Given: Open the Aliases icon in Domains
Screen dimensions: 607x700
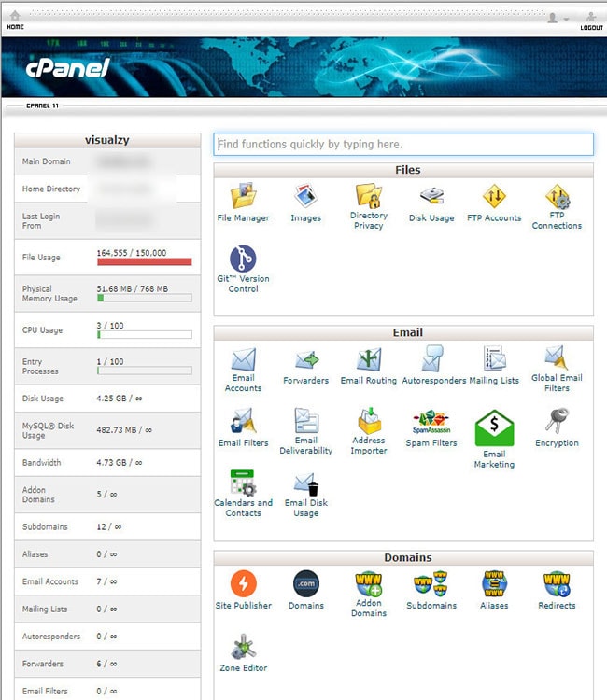Looking at the screenshot, I should 494,583.
